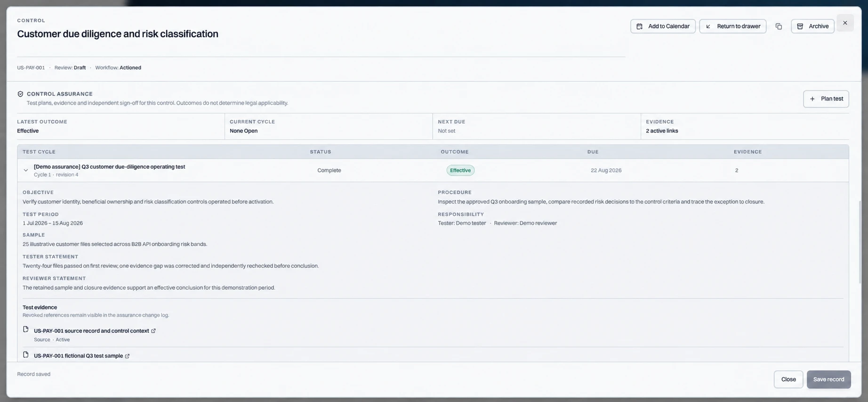Screen dimensions: 868x402
Task: Click document icon beside fictional Q3 test sample
Action: (x=26, y=355)
